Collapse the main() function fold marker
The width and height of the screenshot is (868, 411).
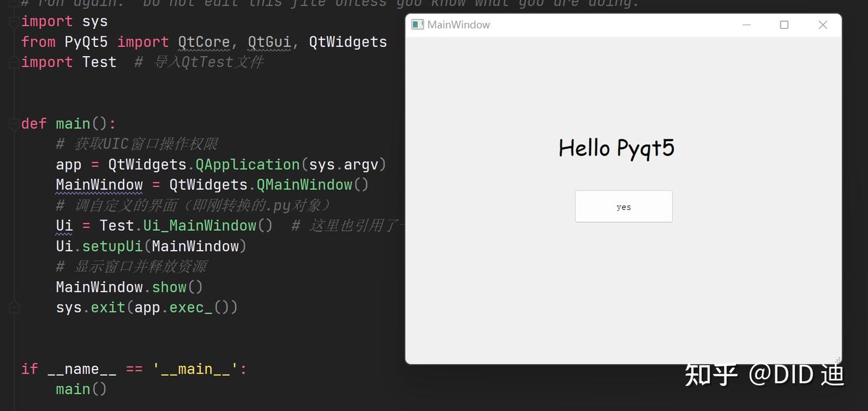(x=14, y=123)
